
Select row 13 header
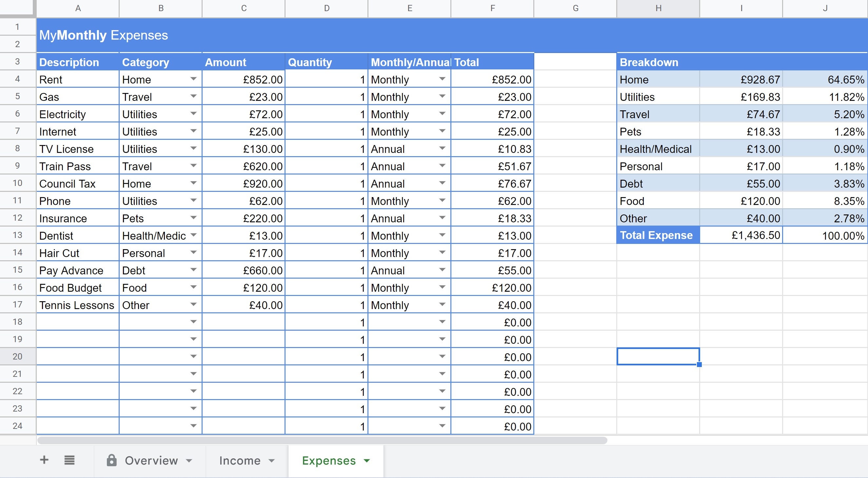[x=17, y=235]
